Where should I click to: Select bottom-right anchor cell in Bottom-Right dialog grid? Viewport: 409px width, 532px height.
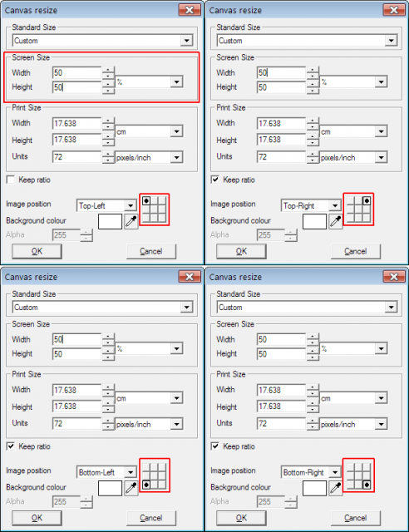[x=367, y=485]
